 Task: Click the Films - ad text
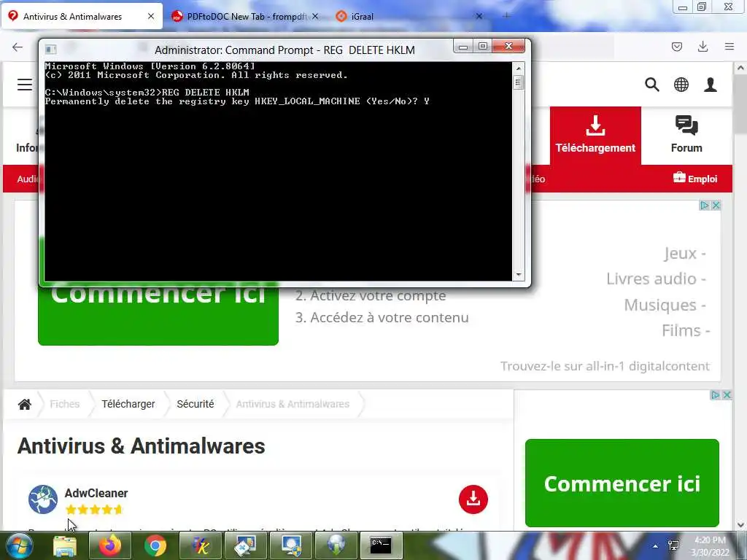(686, 330)
